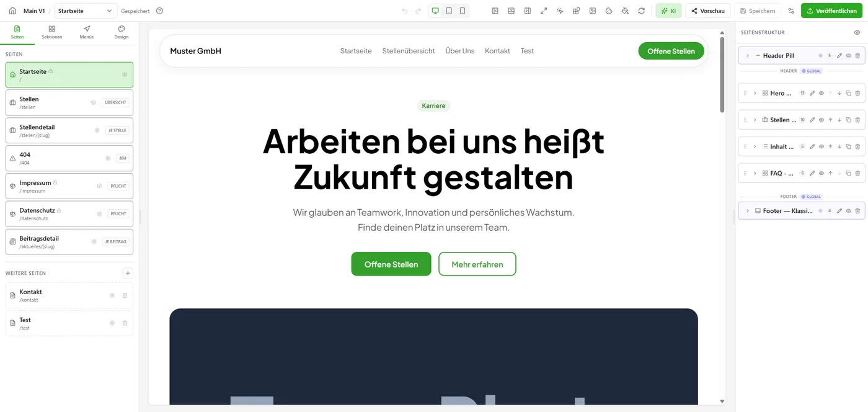Expand the Header Pill tree row

748,56
